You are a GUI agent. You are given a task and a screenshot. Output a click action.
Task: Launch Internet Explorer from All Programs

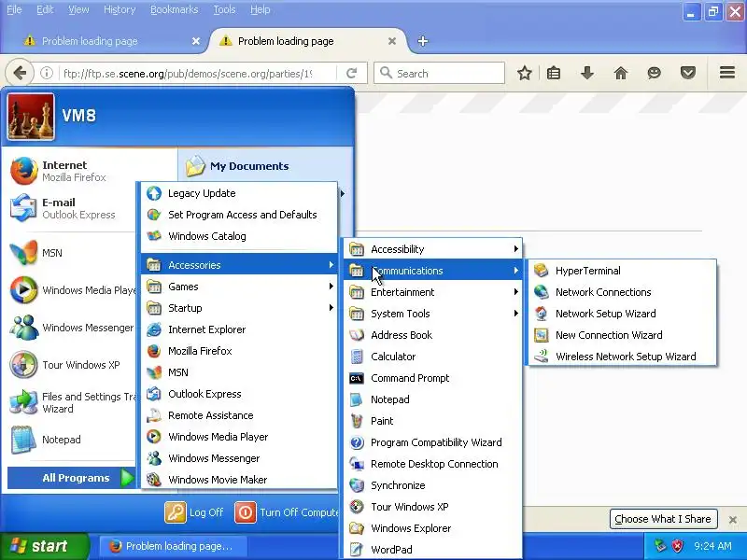pyautogui.click(x=239, y=329)
